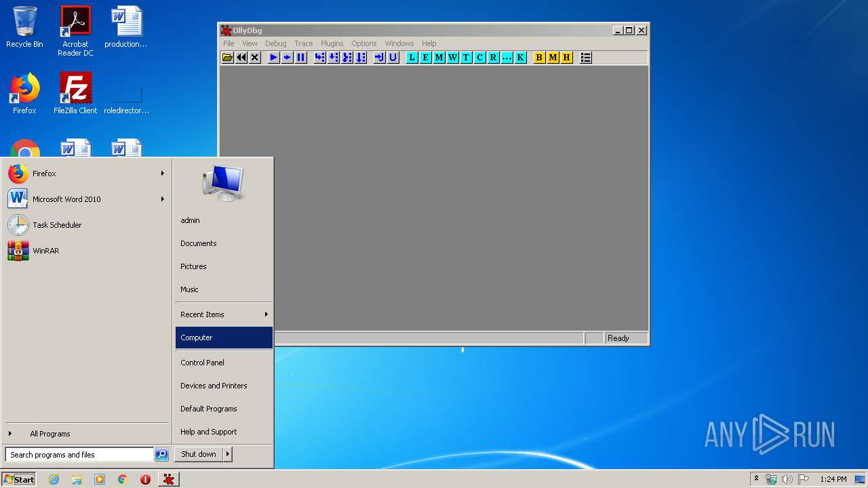Screen dimensions: 868x488
Task: Click the search magnifier button in the Start menu
Action: [x=161, y=455]
